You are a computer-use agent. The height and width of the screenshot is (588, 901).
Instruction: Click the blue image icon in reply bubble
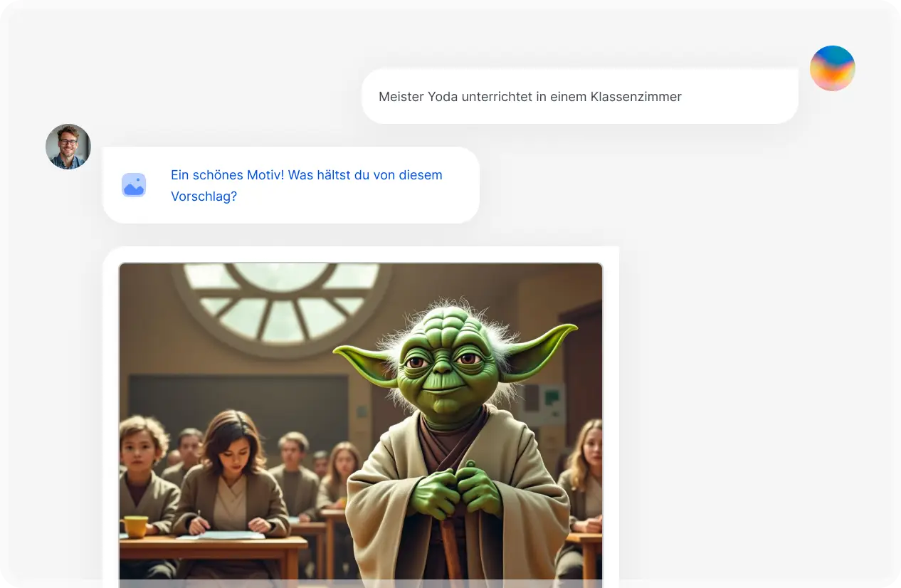(134, 185)
